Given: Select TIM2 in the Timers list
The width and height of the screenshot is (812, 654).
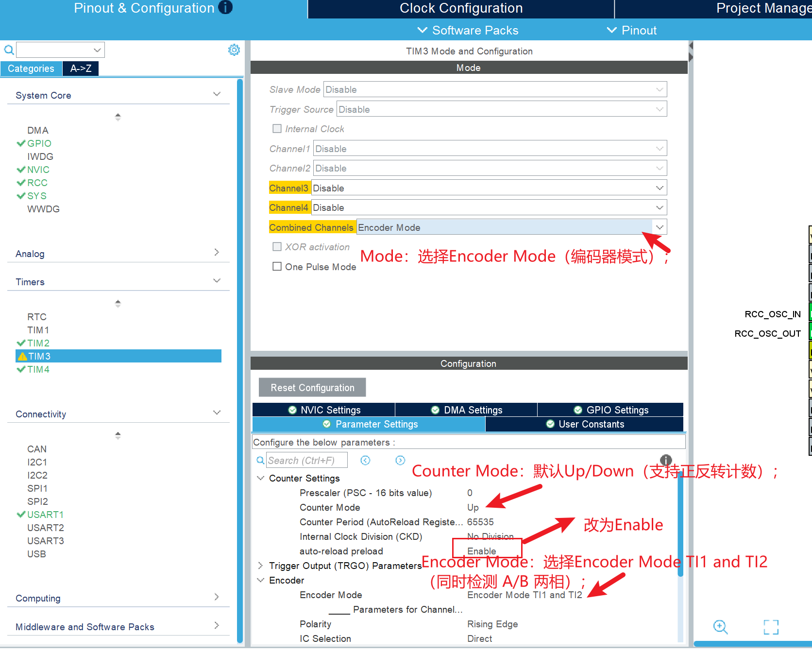Looking at the screenshot, I should pyautogui.click(x=38, y=343).
